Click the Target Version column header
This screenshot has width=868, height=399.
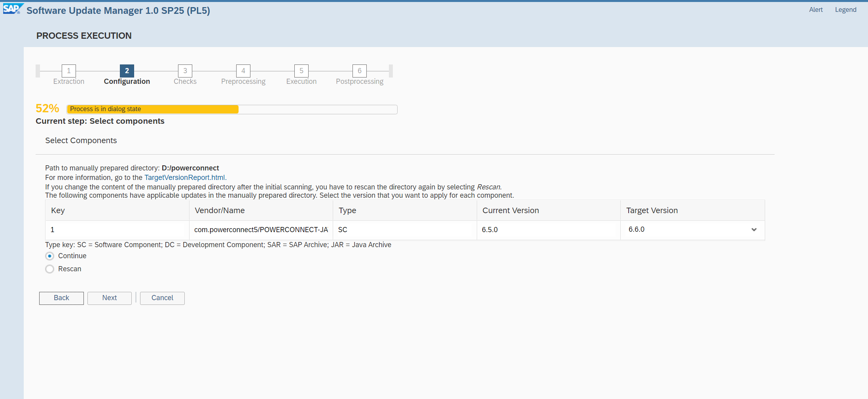652,211
